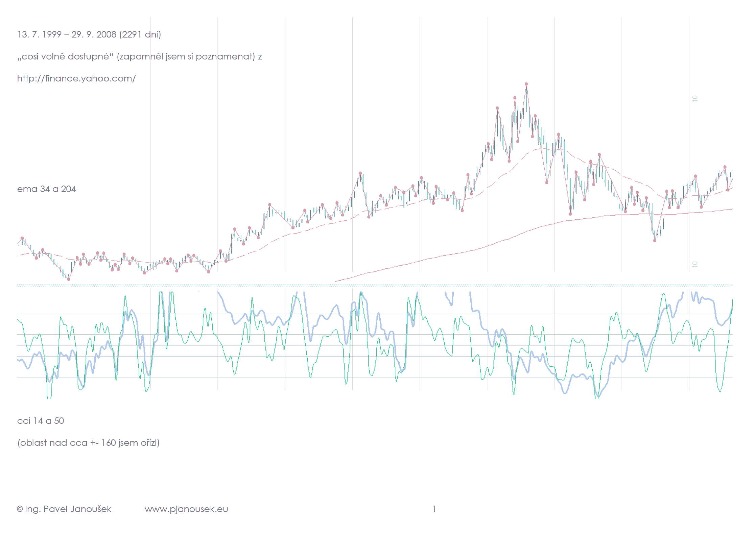Click the '(2291 dní)' day count text
The image size is (756, 534).
140,34
